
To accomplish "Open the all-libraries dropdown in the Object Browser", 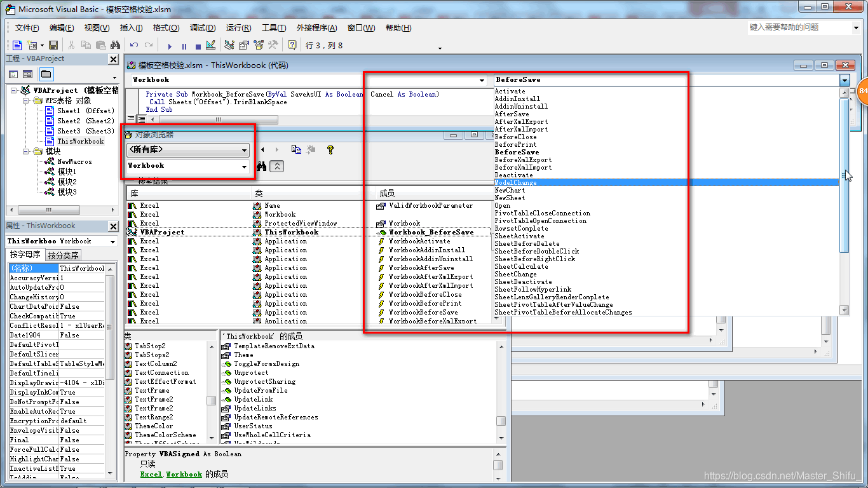I will click(x=244, y=151).
